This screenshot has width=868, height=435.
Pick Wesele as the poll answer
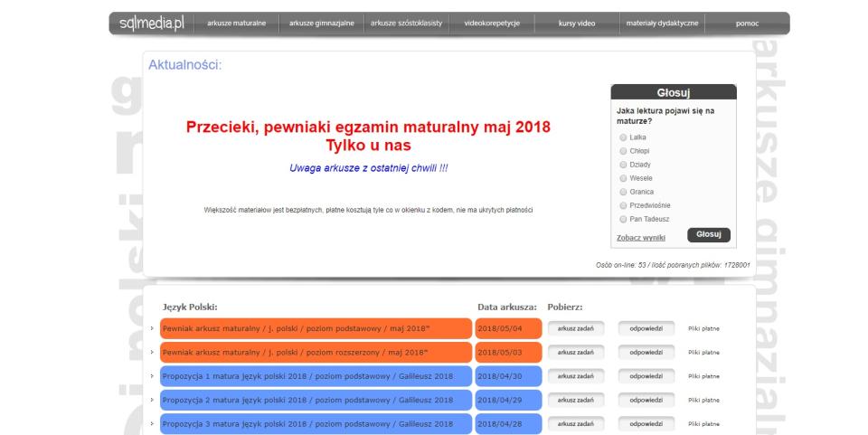623,178
